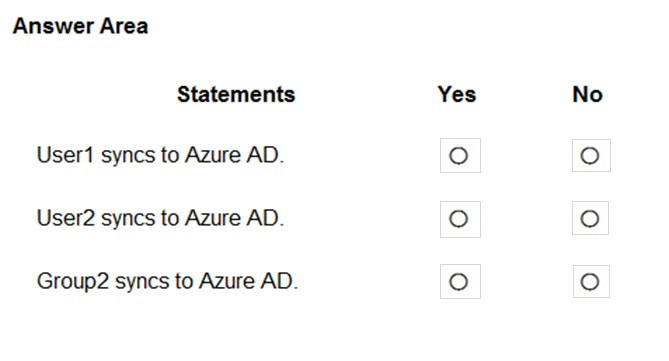Mark the User1 statement as false

[591, 155]
